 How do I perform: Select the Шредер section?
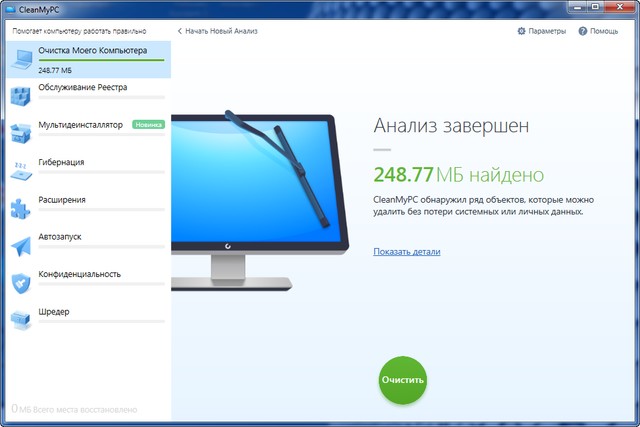pyautogui.click(x=89, y=320)
